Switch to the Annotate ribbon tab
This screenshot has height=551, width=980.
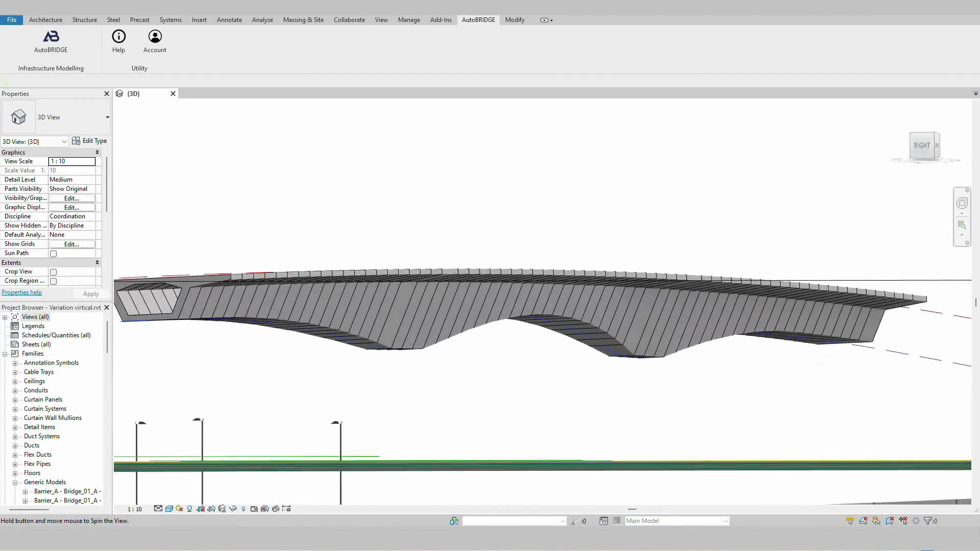coord(229,20)
